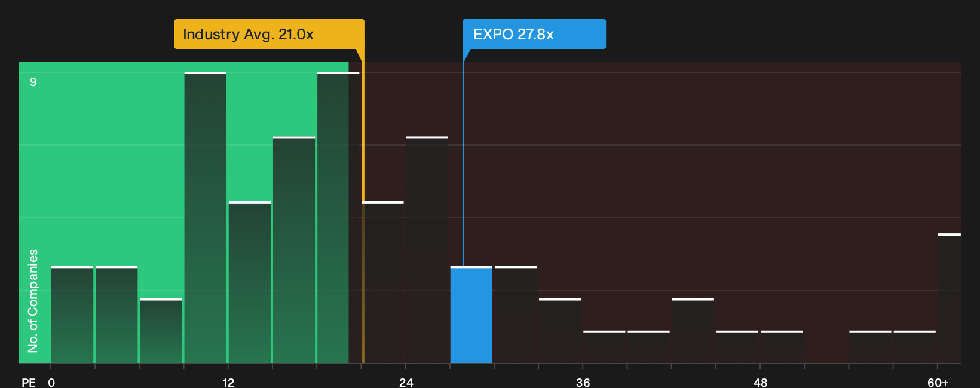
Task: Select the tall bar just left of PE 12
Action: point(206,217)
